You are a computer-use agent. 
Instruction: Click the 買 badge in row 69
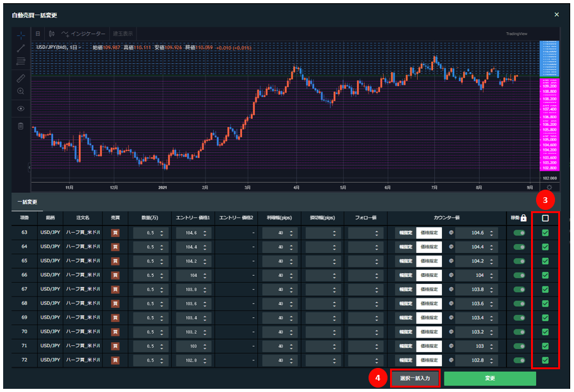click(x=115, y=317)
